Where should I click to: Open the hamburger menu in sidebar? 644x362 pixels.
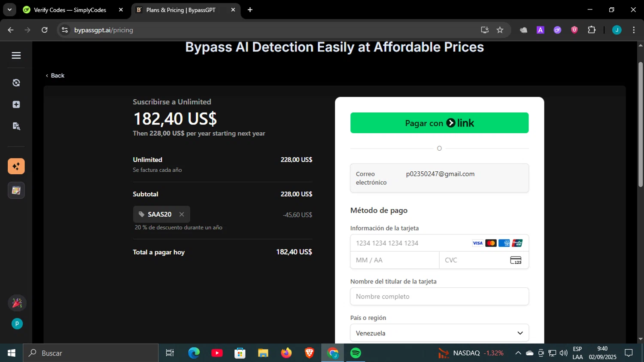pyautogui.click(x=16, y=55)
